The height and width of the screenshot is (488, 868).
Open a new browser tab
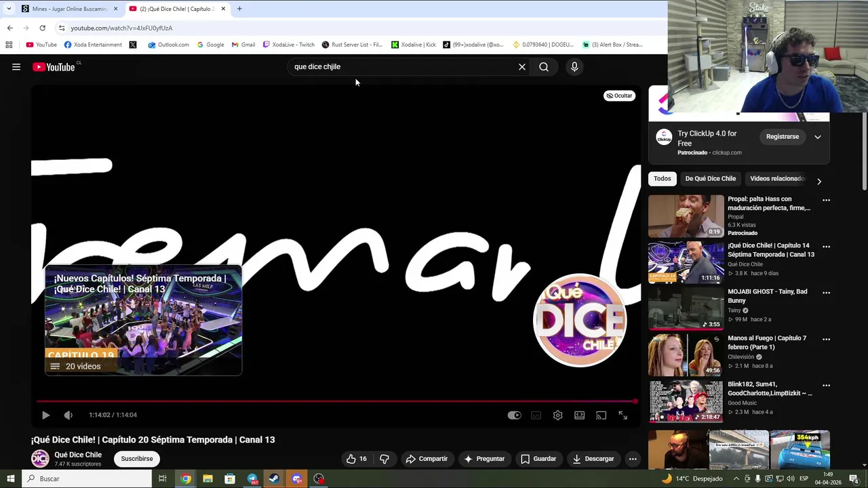239,9
